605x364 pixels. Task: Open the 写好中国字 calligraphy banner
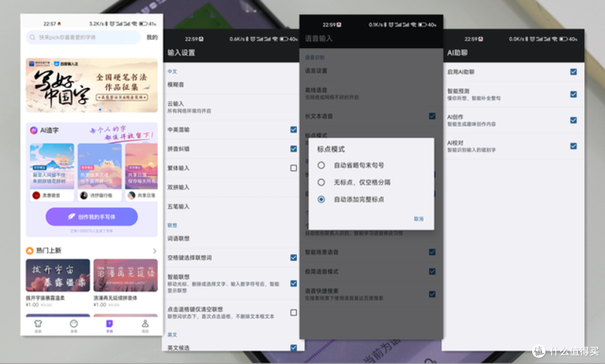coord(92,85)
